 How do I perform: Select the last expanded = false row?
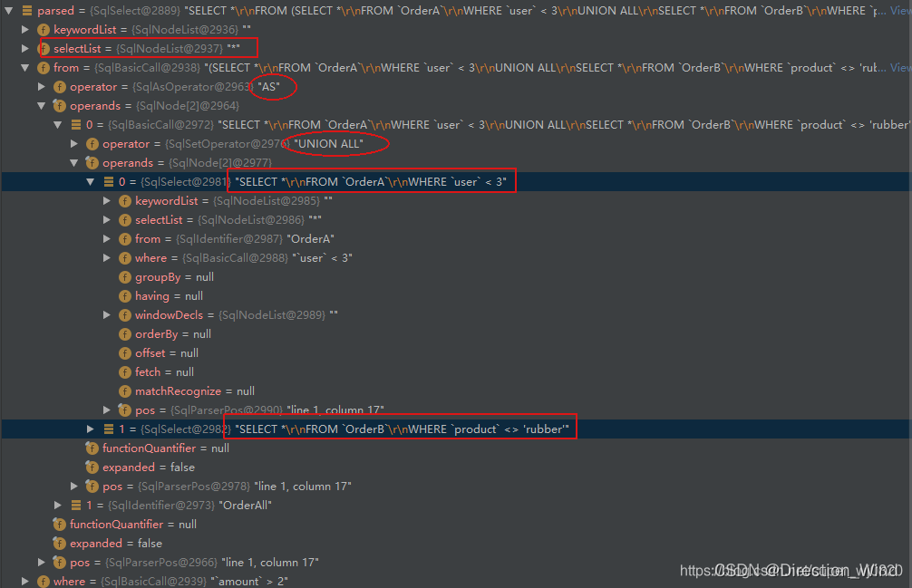pos(456,544)
